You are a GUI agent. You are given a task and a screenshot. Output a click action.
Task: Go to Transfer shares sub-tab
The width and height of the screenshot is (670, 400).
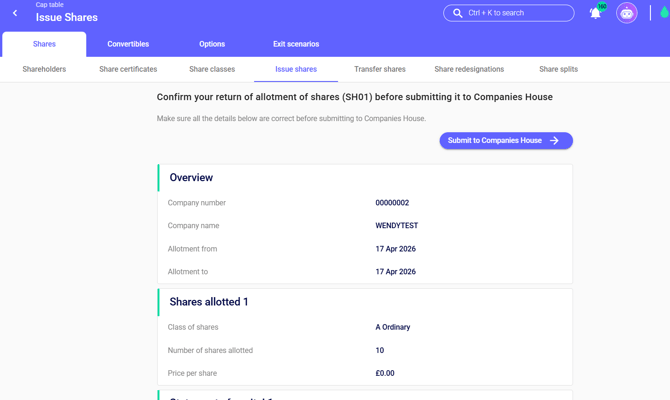pos(380,69)
